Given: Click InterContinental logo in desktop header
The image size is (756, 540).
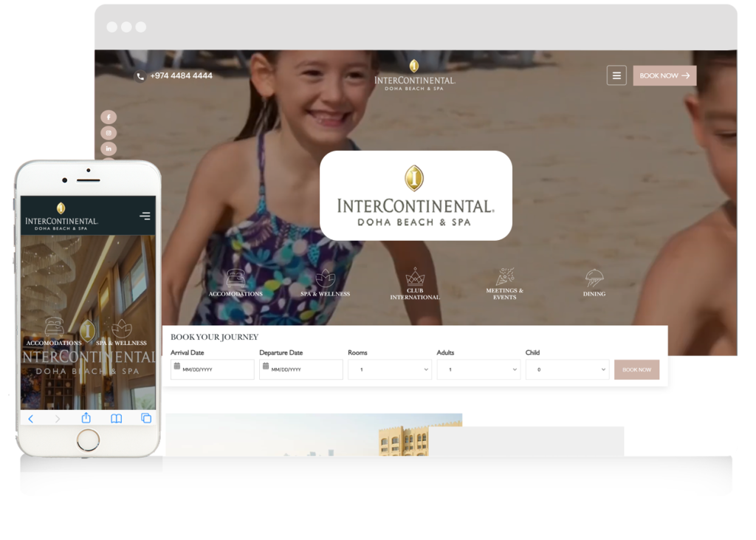Looking at the screenshot, I should coord(415,75).
